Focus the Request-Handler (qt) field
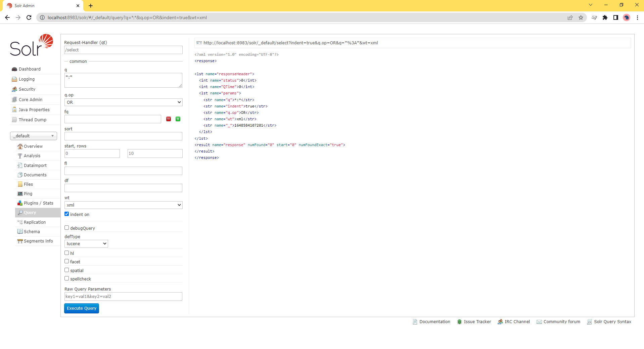Screen dimensions: 644x349 (123, 50)
